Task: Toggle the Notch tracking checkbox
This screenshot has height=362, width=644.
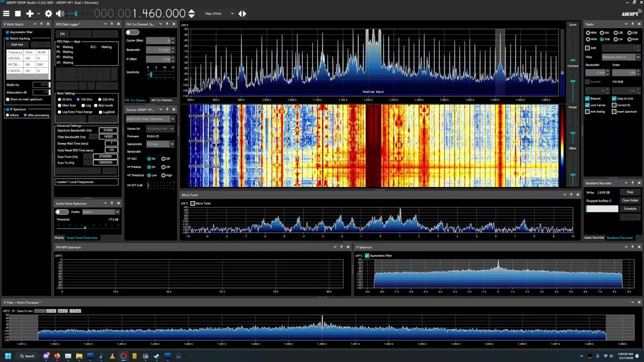Action: (x=8, y=38)
